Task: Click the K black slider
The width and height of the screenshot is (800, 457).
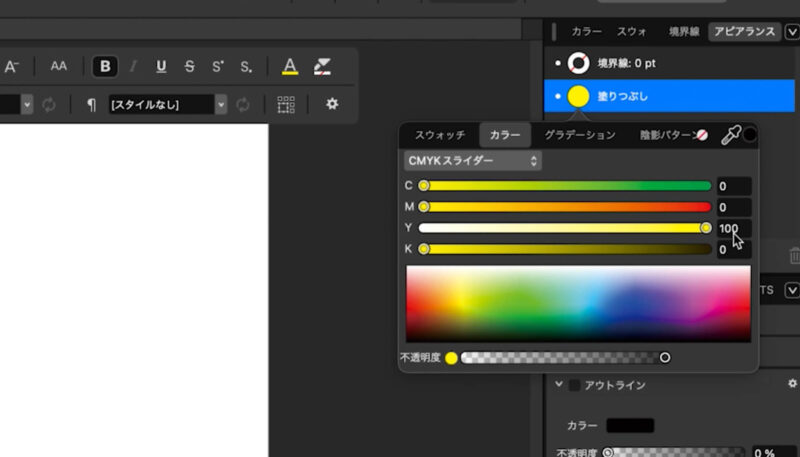Action: click(x=565, y=249)
